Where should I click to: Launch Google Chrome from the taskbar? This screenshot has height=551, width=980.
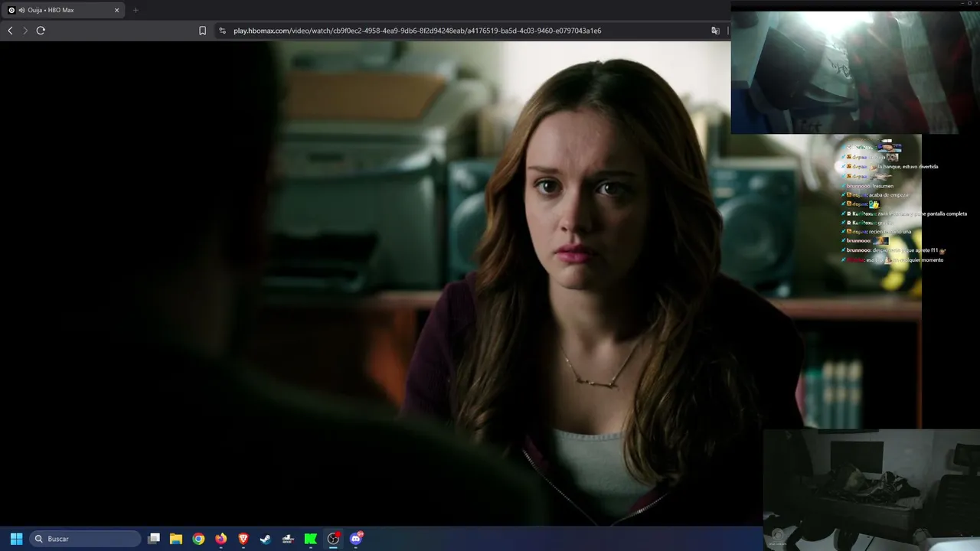point(198,539)
